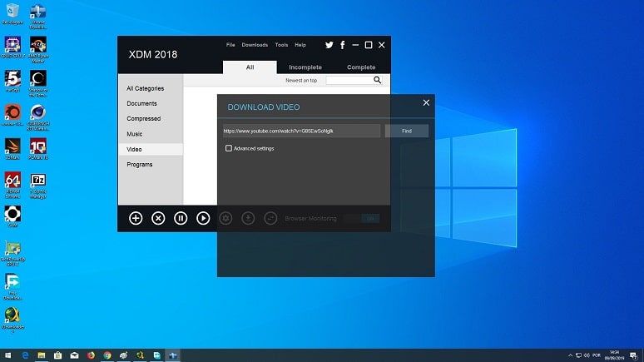Image resolution: width=644 pixels, height=362 pixels.
Task: Resume download with the play icon
Action: click(x=203, y=218)
